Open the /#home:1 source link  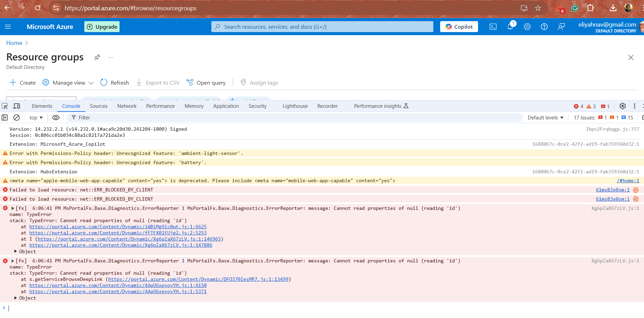pyautogui.click(x=628, y=181)
